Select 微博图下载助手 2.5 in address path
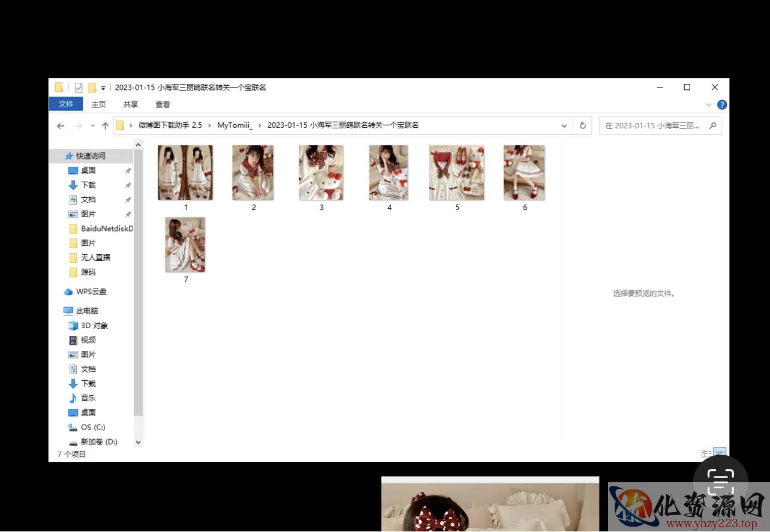 (x=170, y=125)
